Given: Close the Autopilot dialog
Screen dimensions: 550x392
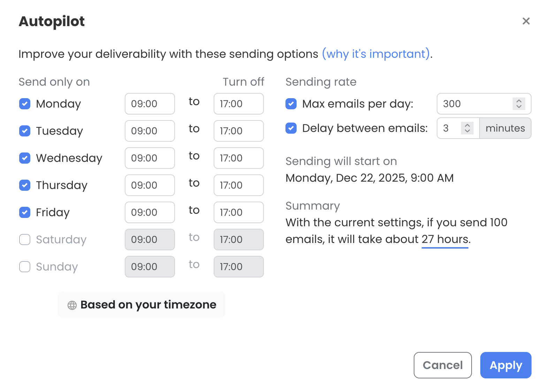Looking at the screenshot, I should coord(526,21).
